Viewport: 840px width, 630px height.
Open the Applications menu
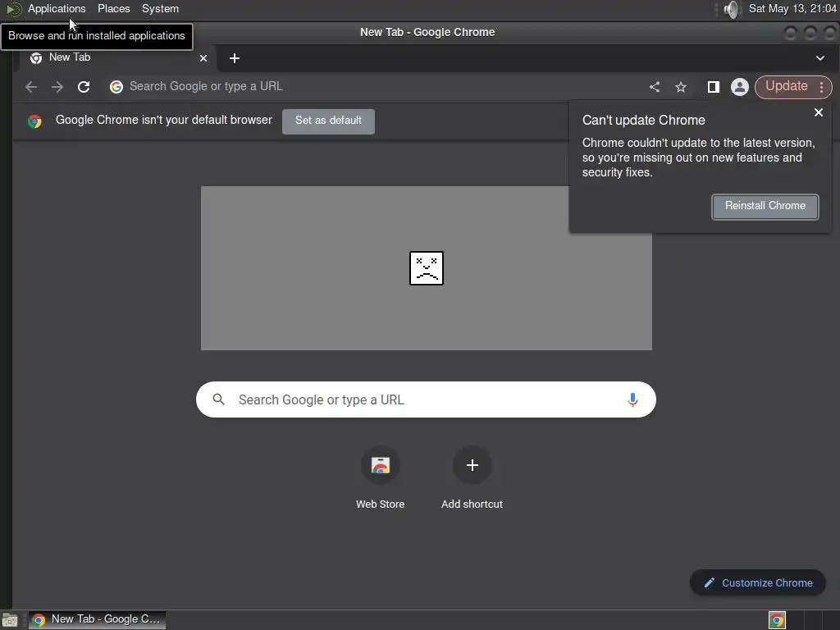coord(57,8)
